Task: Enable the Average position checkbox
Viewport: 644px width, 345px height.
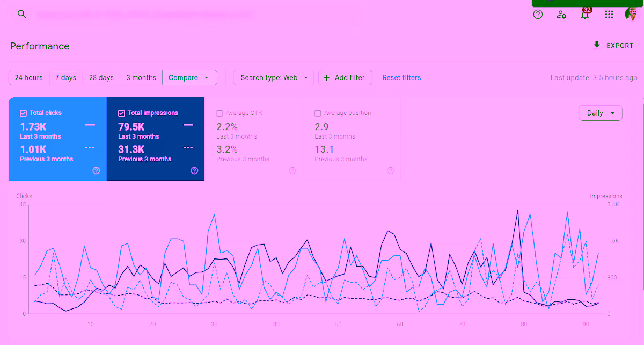Action: (318, 113)
